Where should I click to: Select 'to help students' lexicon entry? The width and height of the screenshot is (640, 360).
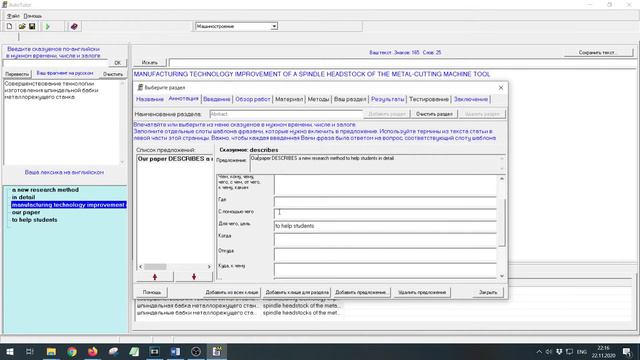point(34,220)
